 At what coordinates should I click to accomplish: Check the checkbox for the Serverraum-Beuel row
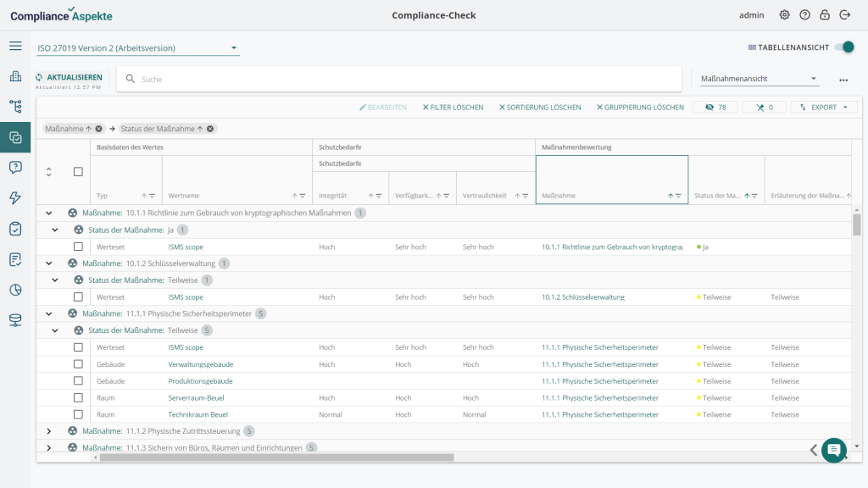[79, 397]
